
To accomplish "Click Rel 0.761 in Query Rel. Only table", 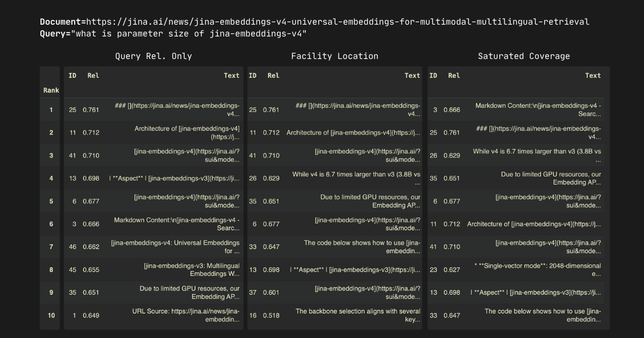I will tap(91, 109).
